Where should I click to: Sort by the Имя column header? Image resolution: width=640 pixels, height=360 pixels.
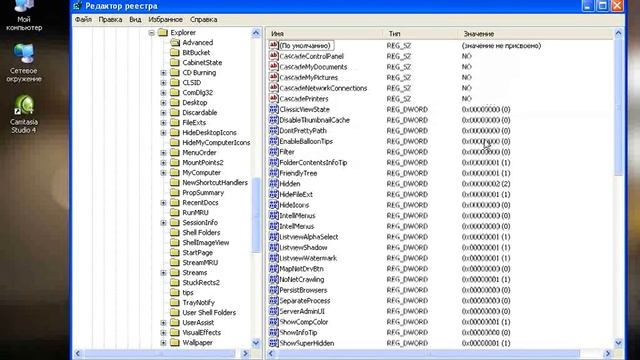(325, 34)
